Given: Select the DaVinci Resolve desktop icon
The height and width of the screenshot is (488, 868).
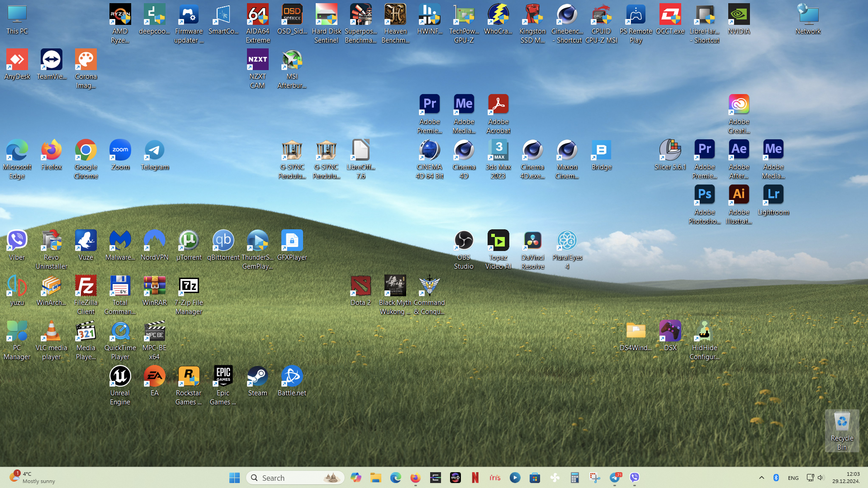Looking at the screenshot, I should pos(532,241).
